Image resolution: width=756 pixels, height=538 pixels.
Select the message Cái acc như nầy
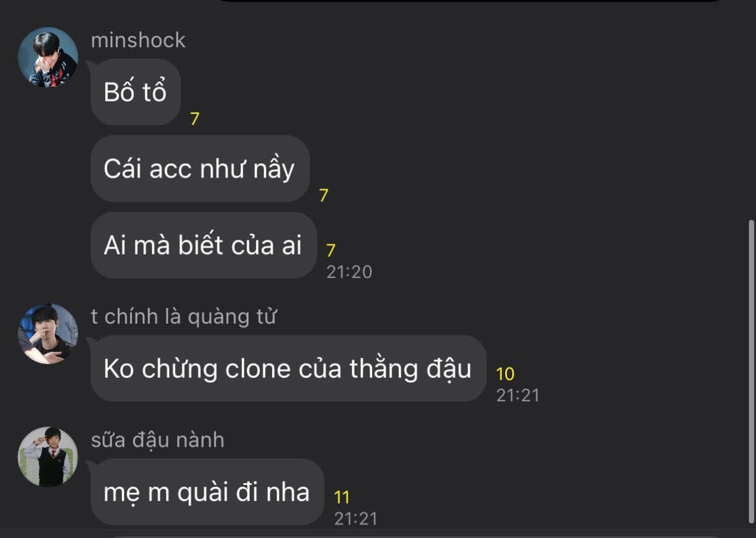tap(200, 169)
